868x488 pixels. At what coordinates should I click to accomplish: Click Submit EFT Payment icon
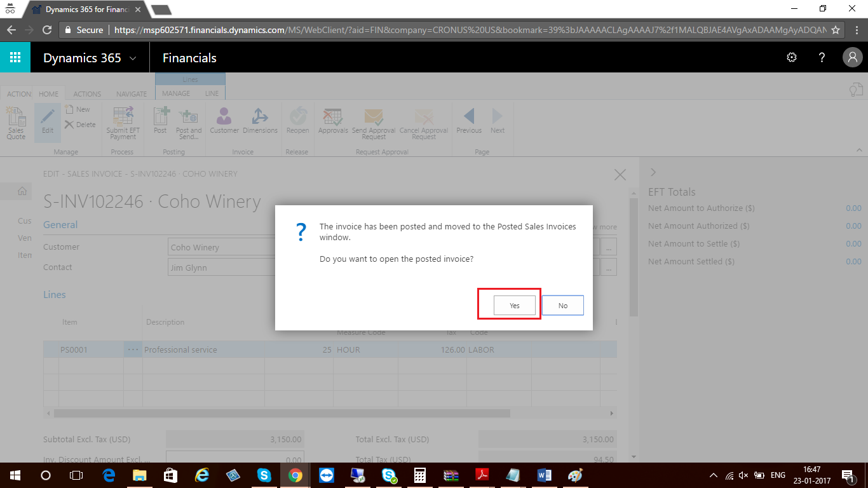click(123, 123)
